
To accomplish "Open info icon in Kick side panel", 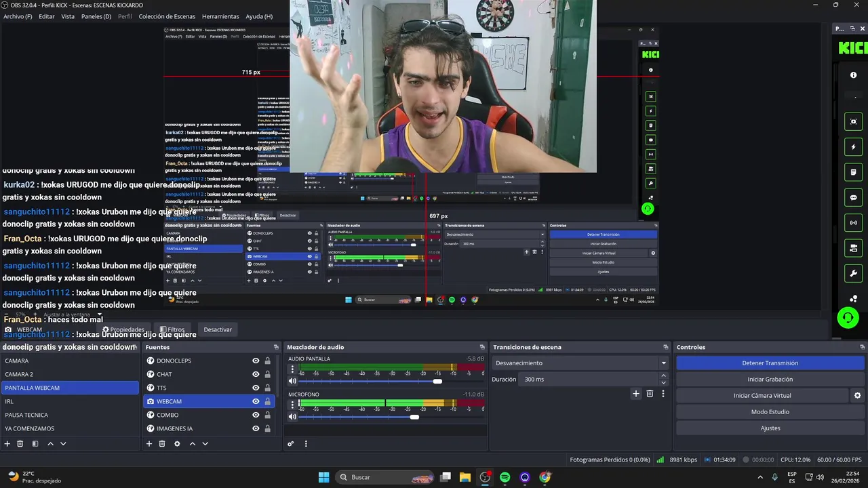I will (854, 75).
